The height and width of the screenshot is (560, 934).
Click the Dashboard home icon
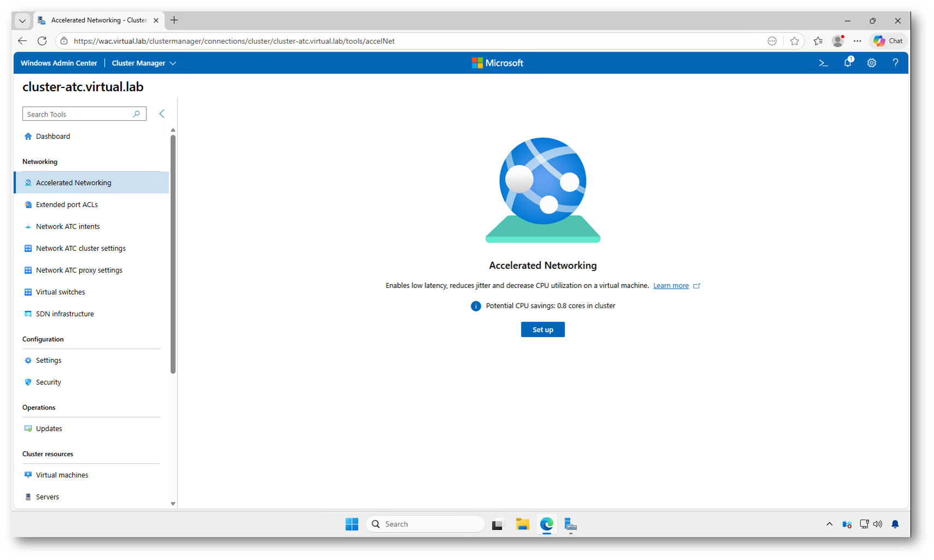[x=28, y=136]
